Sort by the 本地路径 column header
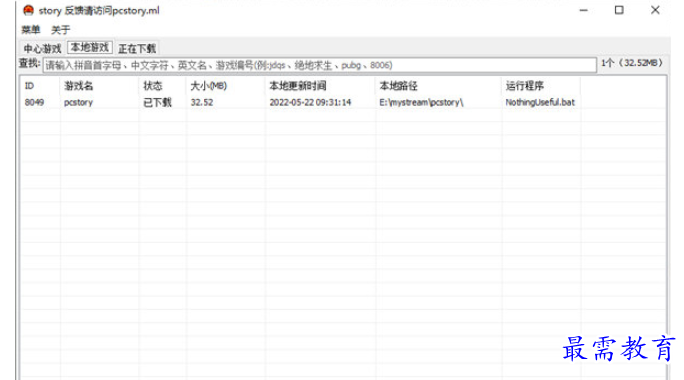This screenshot has height=380, width=684. 398,86
